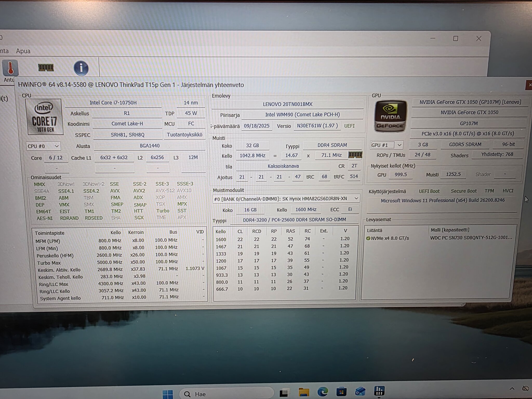The width and height of the screenshot is (532, 399).
Task: Open Microsoft Store from the taskbar
Action: point(341,391)
